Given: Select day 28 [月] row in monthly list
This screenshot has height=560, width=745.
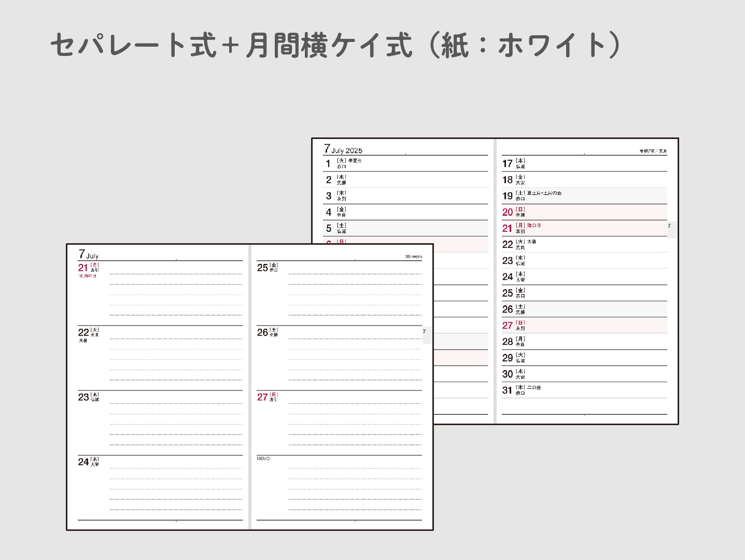Looking at the screenshot, I should pyautogui.click(x=584, y=341).
